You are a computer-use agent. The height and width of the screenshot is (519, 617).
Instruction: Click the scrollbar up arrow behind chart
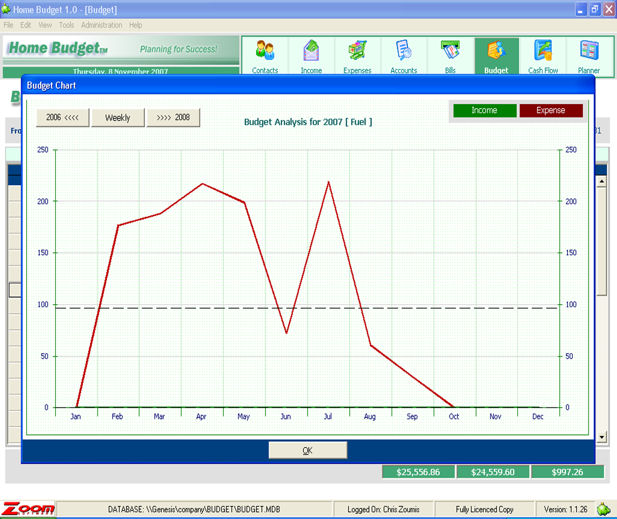pos(601,181)
